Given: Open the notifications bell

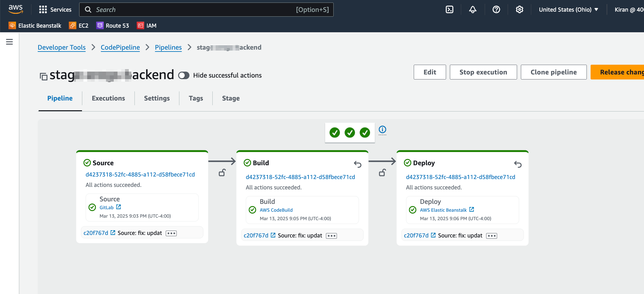Looking at the screenshot, I should pyautogui.click(x=473, y=9).
